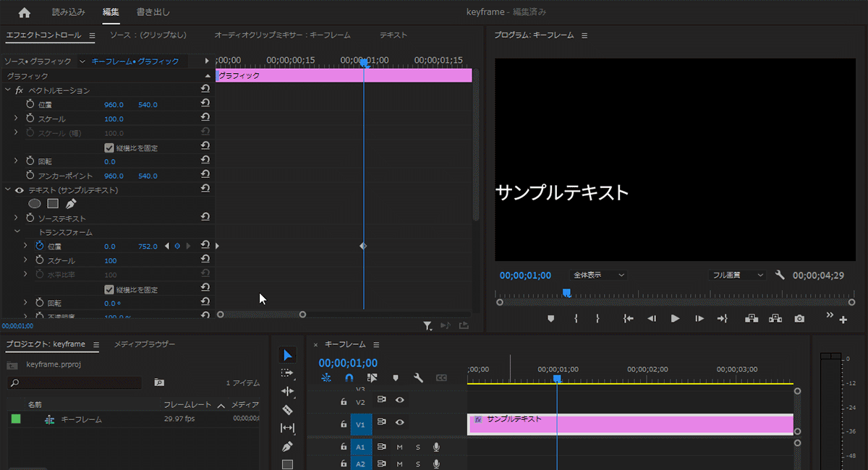Create ellipse mask for text layer

coord(35,204)
